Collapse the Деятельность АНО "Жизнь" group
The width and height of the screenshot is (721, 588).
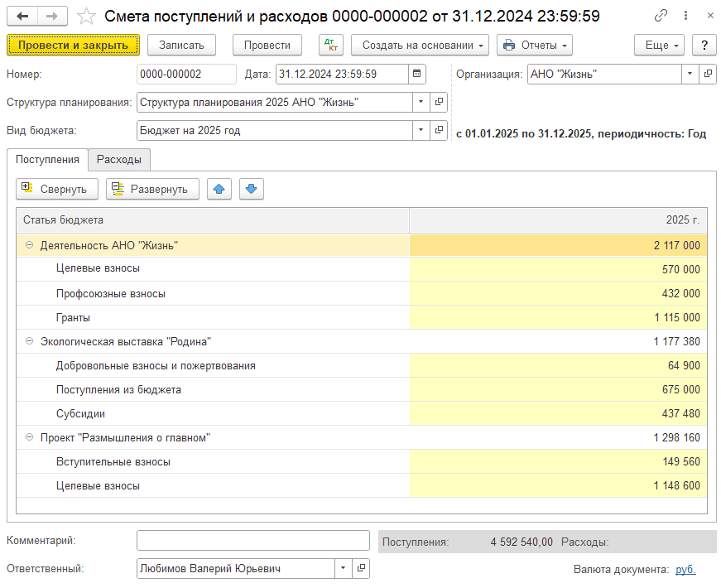point(30,245)
